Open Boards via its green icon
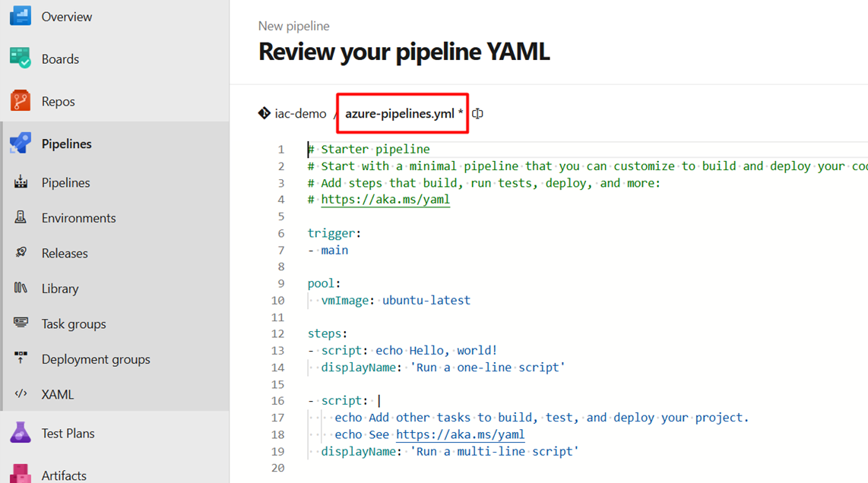Screen dimensions: 868x483 point(21,58)
